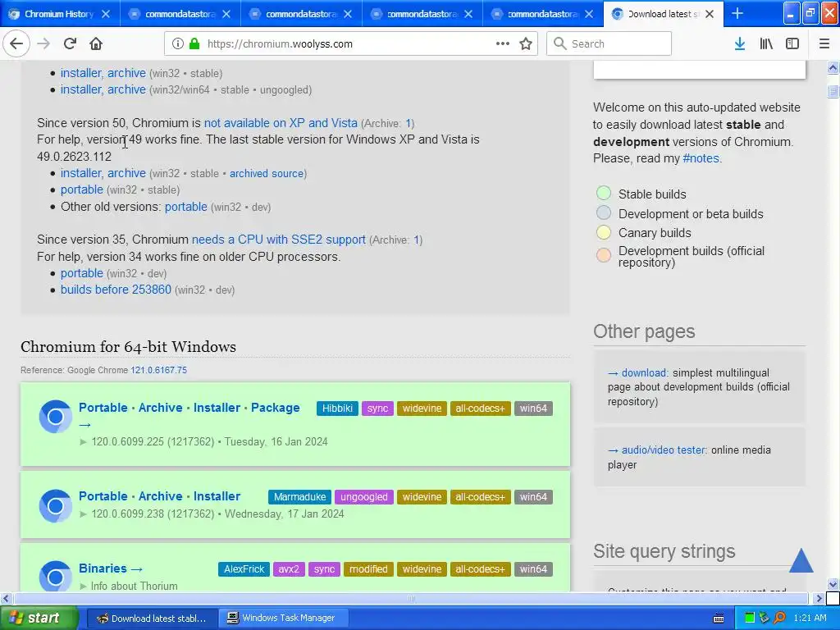Click the modified tag badge

pos(368,569)
